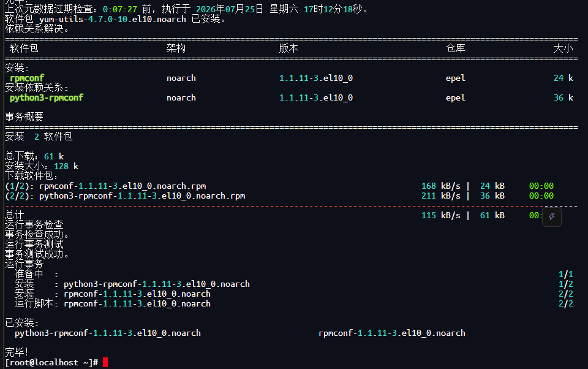Click the '事务概要' heading
This screenshot has width=588, height=369.
coord(24,117)
